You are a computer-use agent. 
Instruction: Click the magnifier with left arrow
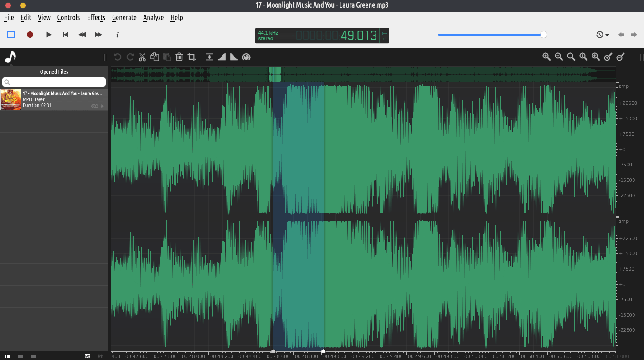click(596, 57)
